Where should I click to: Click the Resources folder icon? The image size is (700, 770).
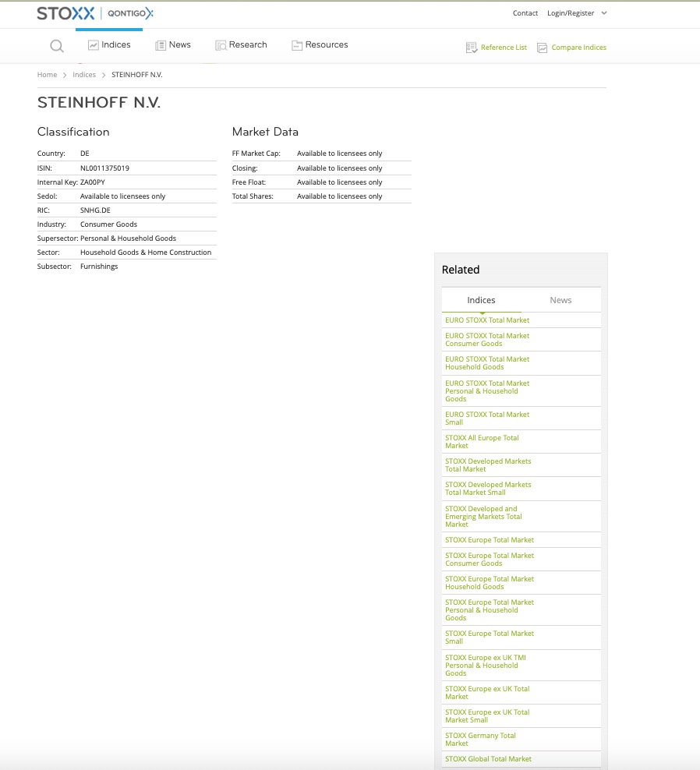pyautogui.click(x=297, y=44)
